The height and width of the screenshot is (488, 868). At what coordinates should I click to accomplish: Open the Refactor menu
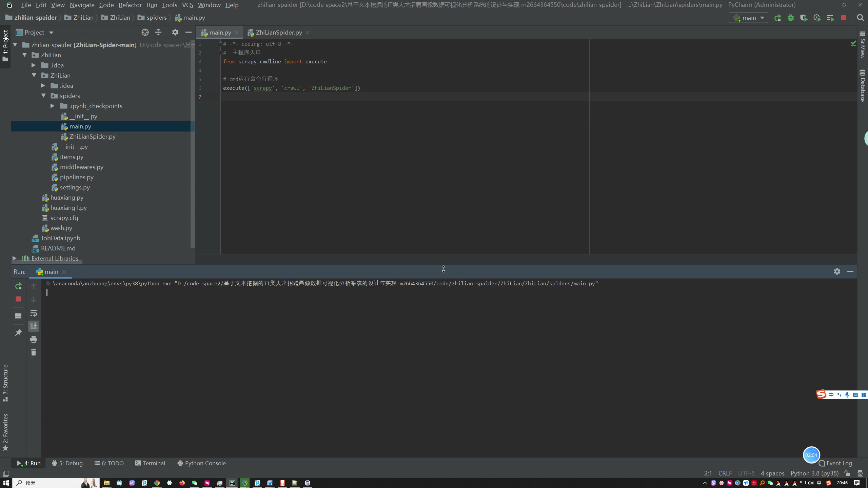130,5
